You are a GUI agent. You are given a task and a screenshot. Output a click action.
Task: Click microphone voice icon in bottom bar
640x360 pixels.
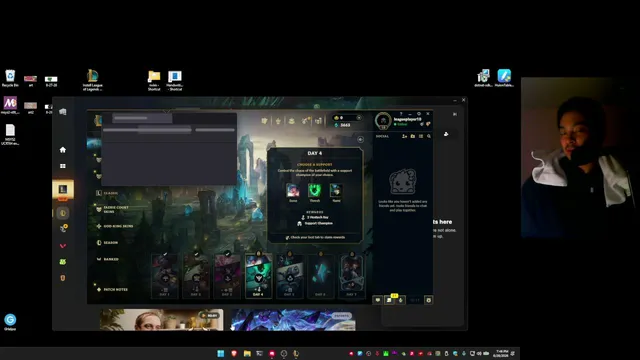pyautogui.click(x=401, y=300)
